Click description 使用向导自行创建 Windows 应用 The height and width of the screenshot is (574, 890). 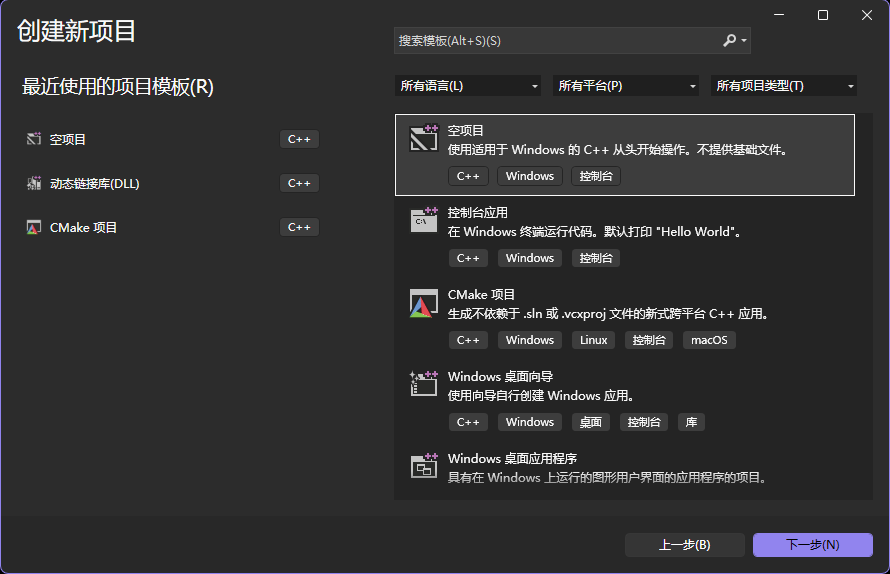point(540,396)
